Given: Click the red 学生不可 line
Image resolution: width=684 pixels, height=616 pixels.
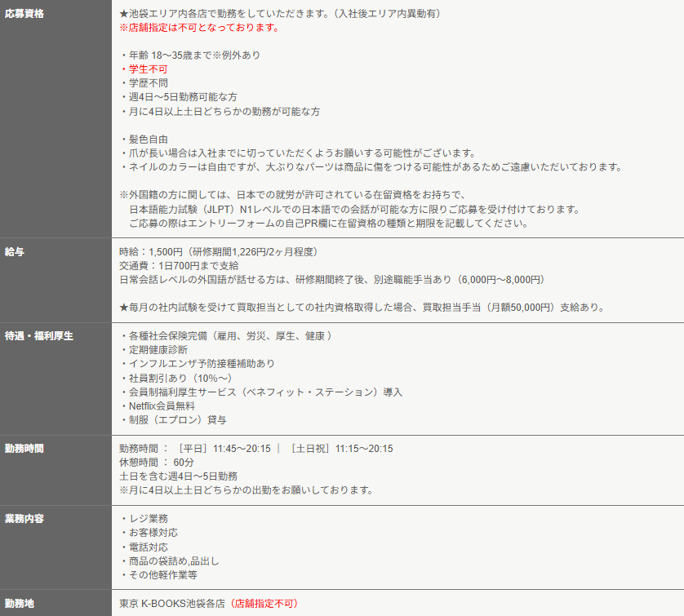Looking at the screenshot, I should 144,69.
